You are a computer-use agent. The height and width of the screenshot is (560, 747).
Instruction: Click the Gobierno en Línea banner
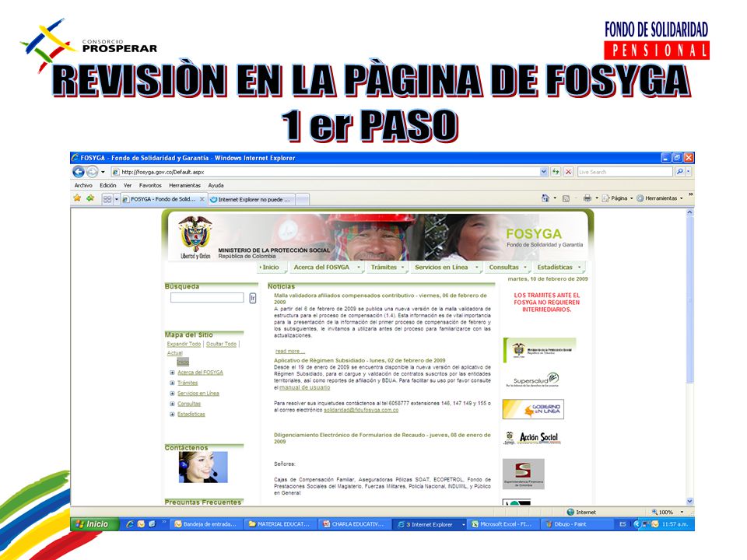[533, 410]
